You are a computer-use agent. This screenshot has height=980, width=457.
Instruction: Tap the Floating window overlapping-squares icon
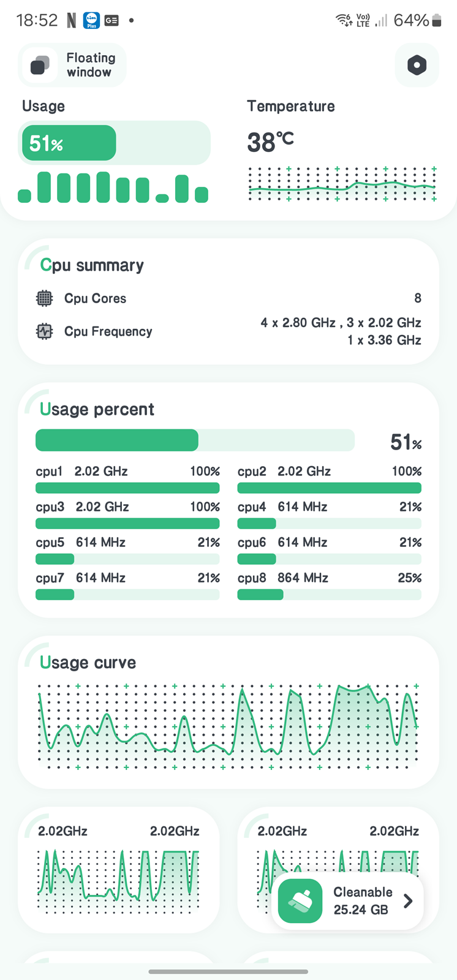click(40, 65)
